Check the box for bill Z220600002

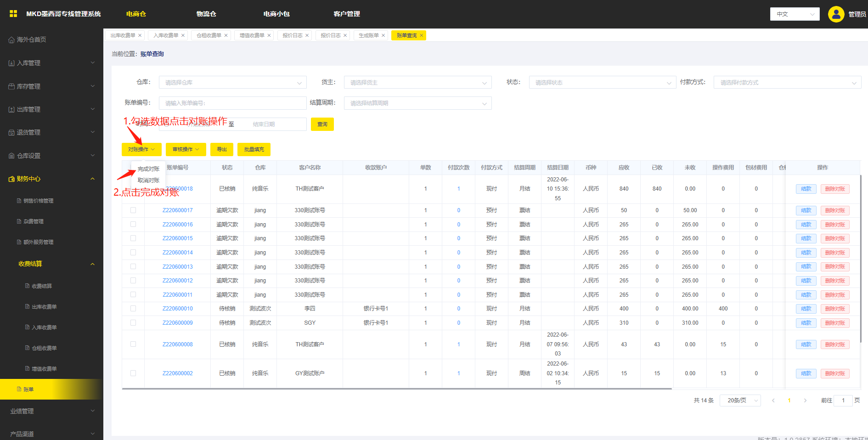(x=133, y=373)
